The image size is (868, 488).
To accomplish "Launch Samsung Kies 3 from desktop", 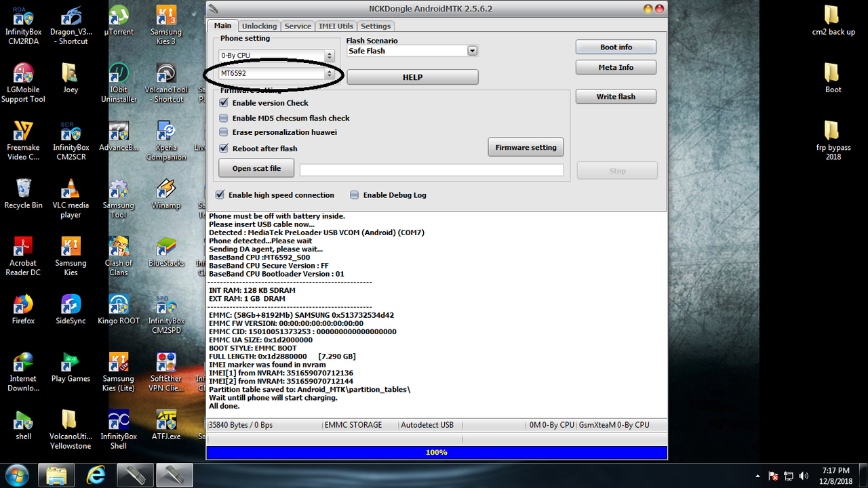I will (166, 25).
